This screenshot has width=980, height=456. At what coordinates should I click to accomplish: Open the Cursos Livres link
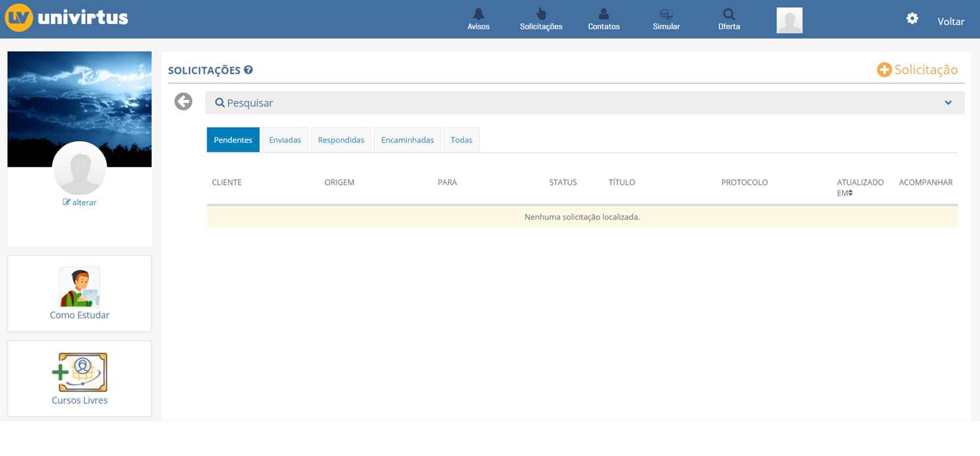pyautogui.click(x=80, y=400)
